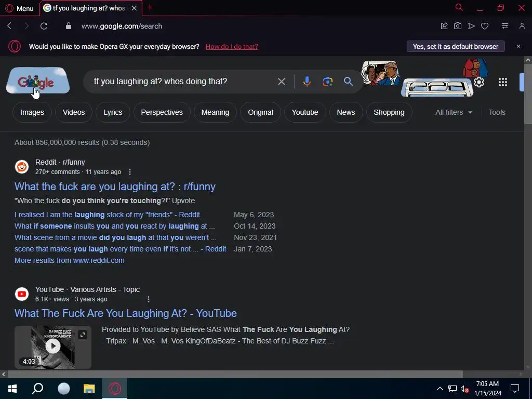Close the Google search browser tab
Screen dimensions: 532x399
(x=135, y=8)
